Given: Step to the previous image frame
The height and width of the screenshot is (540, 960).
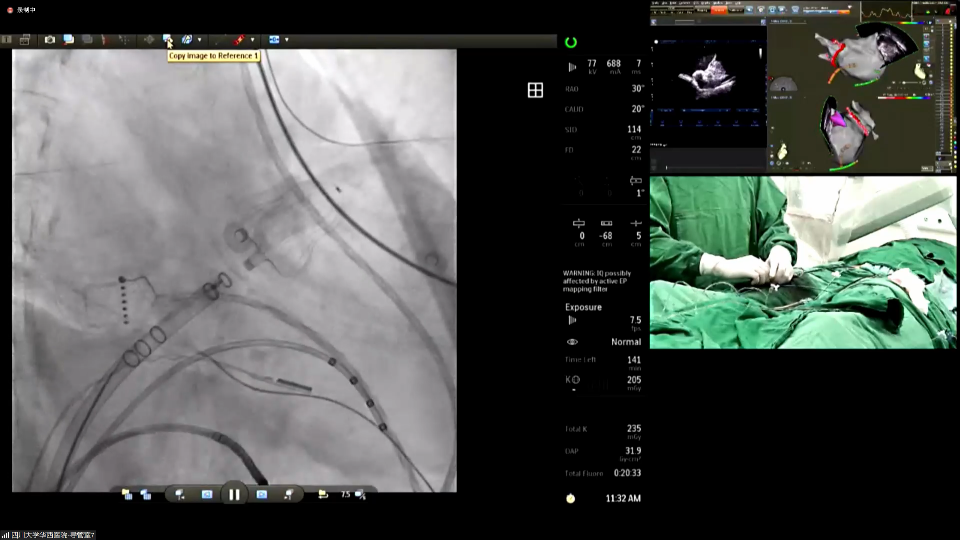Looking at the screenshot, I should point(207,494).
